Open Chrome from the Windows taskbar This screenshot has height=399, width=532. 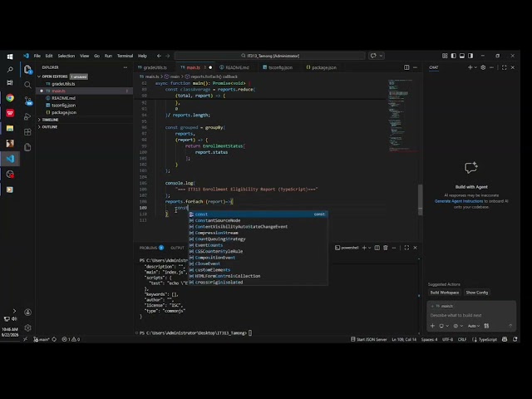pyautogui.click(x=10, y=98)
